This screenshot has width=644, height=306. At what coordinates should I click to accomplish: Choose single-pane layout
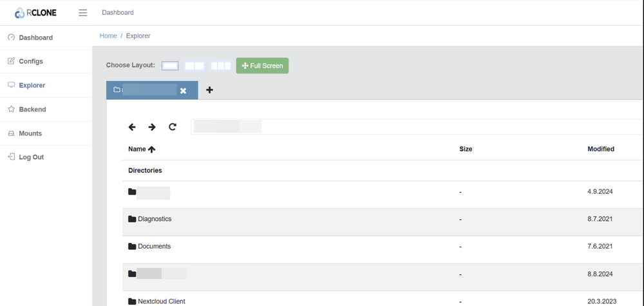(170, 66)
